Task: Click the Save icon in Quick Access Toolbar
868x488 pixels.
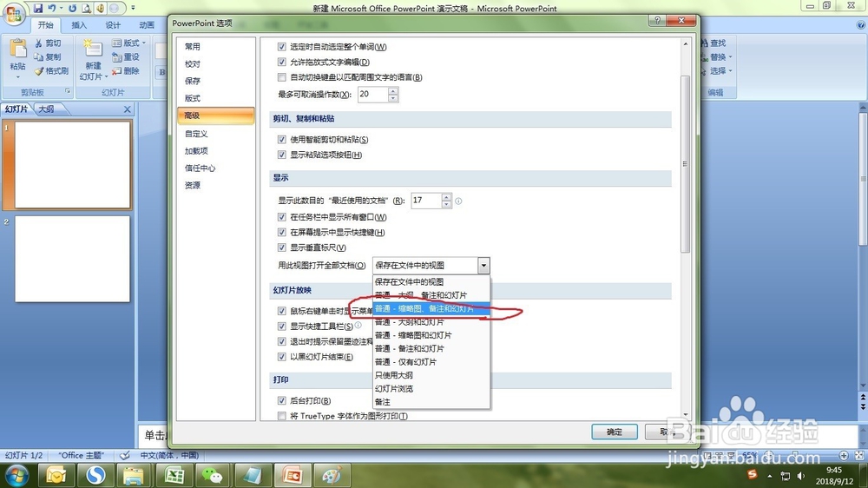Action: (37, 9)
